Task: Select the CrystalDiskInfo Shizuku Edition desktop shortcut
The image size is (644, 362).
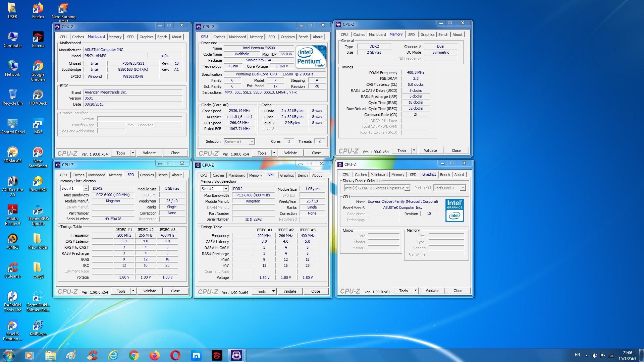Action: pyautogui.click(x=38, y=301)
